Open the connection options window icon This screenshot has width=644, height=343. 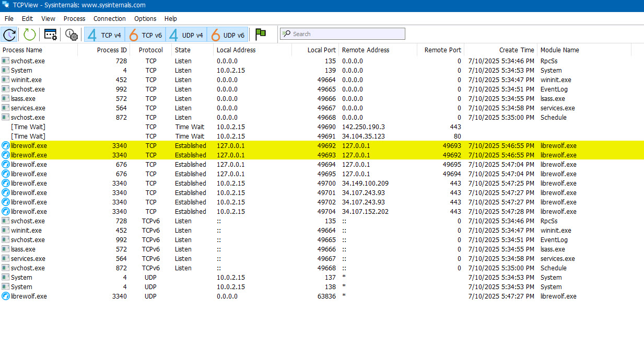pos(51,35)
